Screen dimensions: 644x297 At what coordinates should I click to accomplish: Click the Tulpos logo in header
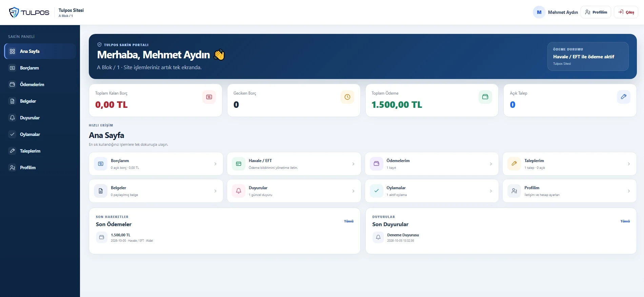coord(29,13)
